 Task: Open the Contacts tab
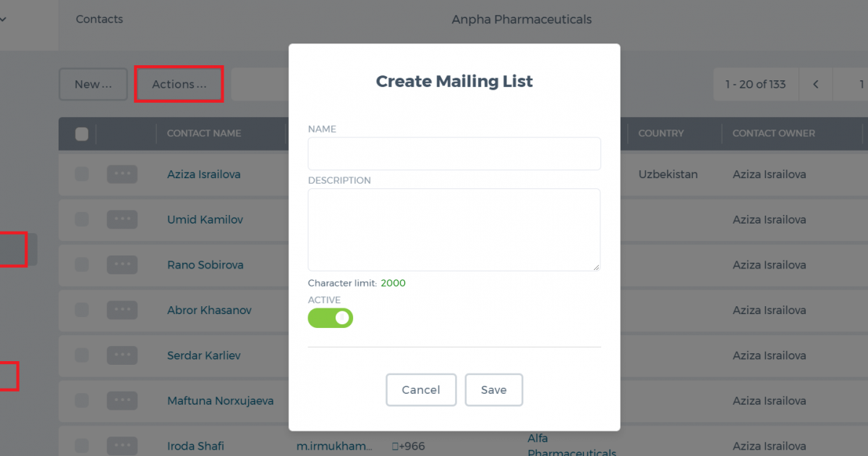pyautogui.click(x=99, y=20)
